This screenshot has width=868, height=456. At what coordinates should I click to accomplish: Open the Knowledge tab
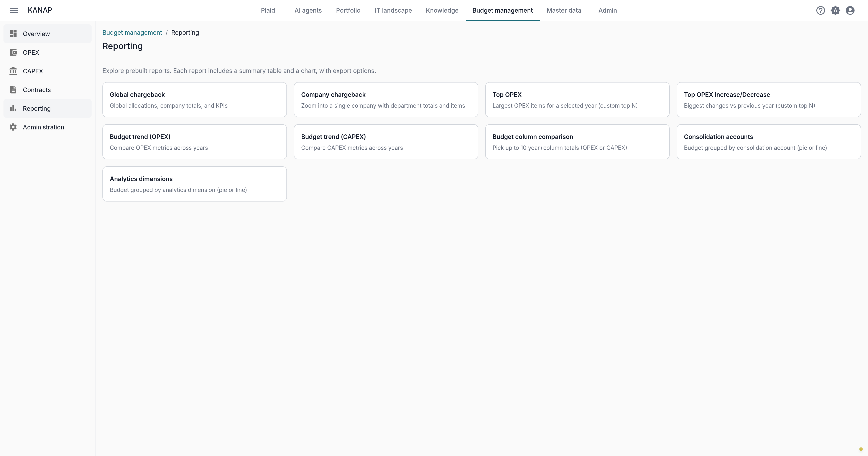pos(442,10)
